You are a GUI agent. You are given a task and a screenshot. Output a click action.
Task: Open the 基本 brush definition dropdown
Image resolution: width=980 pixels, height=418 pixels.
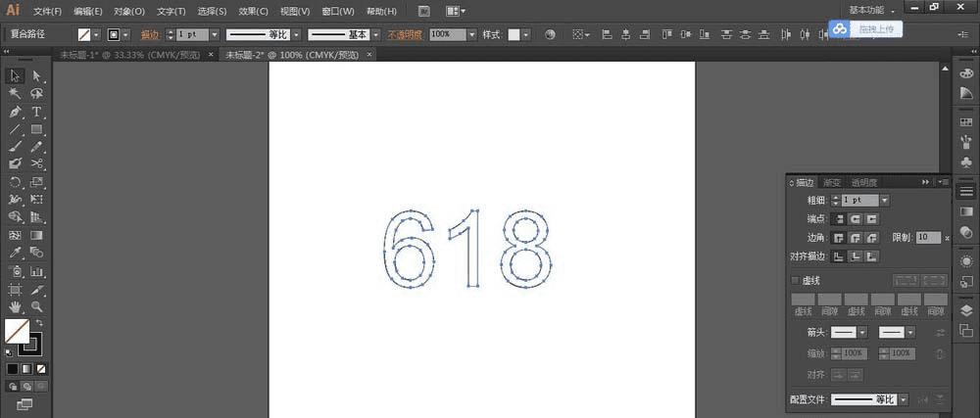tap(375, 35)
